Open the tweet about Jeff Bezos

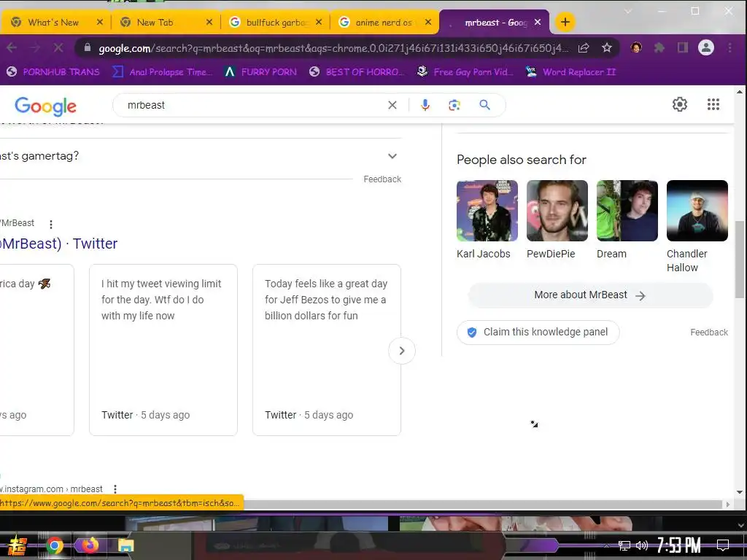[327, 350]
